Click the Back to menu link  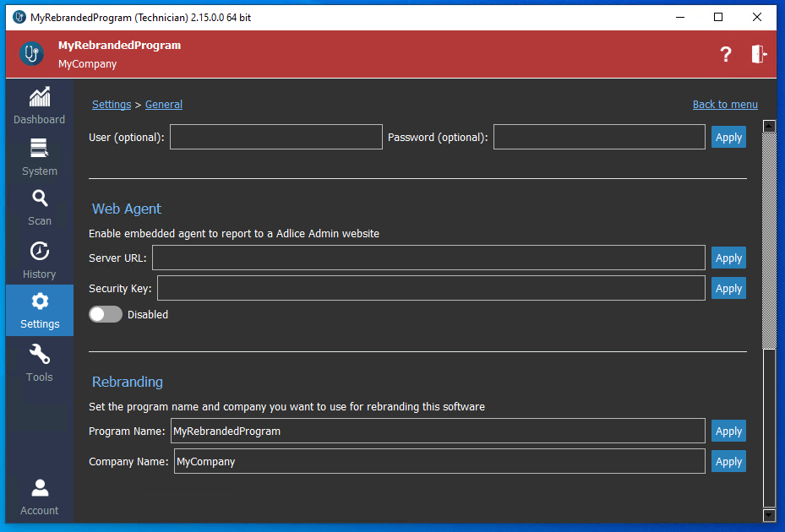725,105
